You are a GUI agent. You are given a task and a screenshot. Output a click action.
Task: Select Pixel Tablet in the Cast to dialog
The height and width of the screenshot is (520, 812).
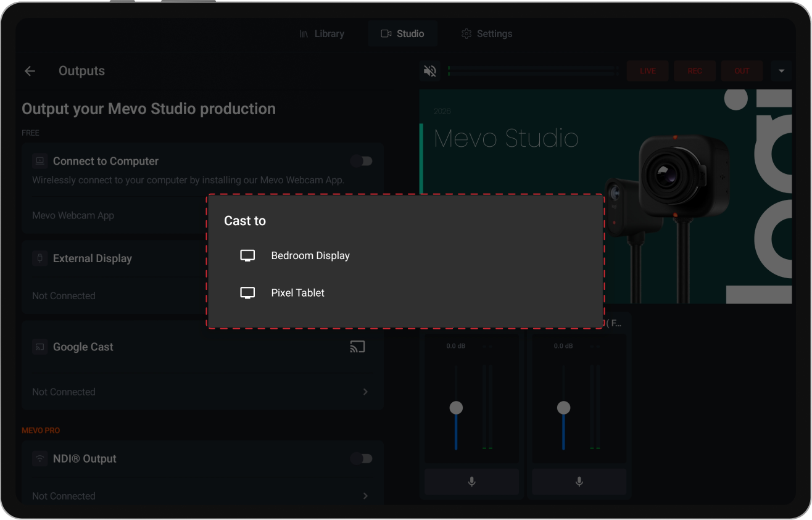pos(298,292)
